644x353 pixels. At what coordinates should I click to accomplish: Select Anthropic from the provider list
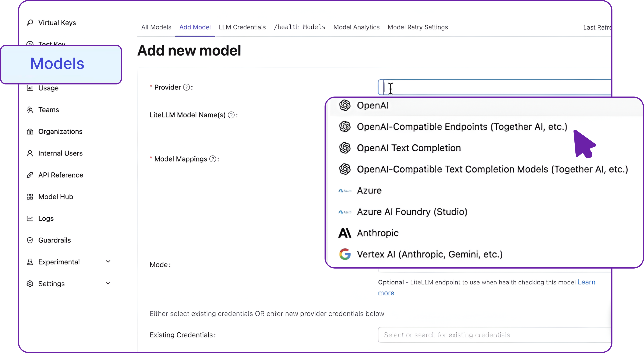tap(378, 233)
